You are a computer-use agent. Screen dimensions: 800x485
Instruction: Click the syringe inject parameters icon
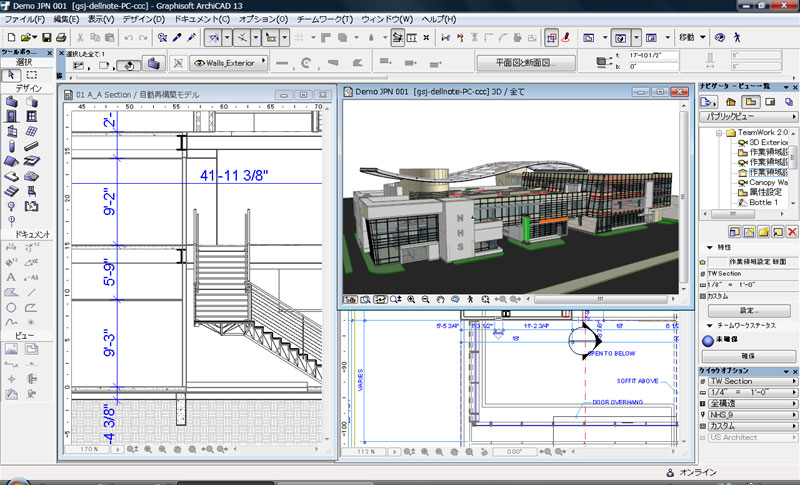(x=191, y=37)
